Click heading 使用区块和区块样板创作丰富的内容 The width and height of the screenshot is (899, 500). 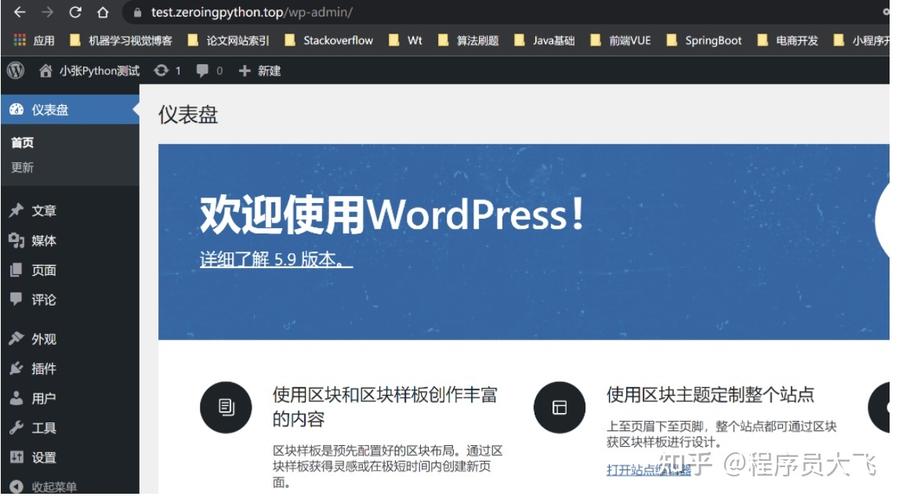[x=385, y=407]
